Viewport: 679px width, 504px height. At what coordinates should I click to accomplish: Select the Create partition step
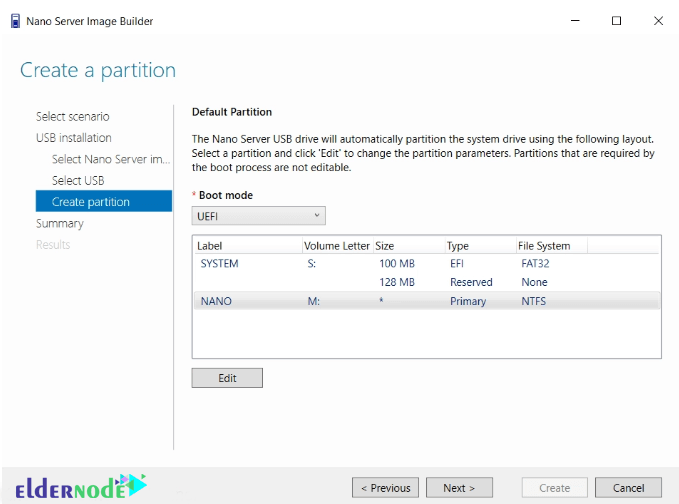[x=103, y=201]
